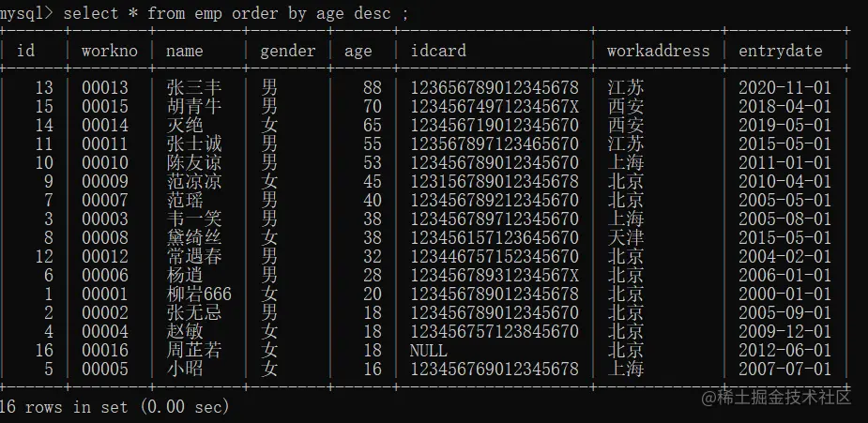Click entry date 2000-01-01
Image resolution: width=868 pixels, height=423 pixels.
[x=785, y=295]
